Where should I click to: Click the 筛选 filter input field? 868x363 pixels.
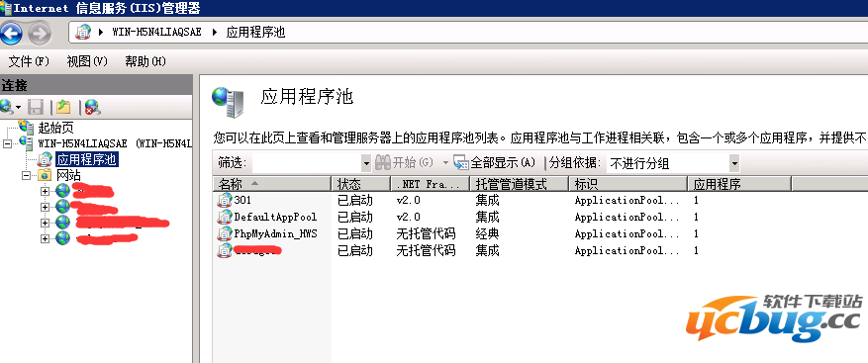pyautogui.click(x=307, y=163)
